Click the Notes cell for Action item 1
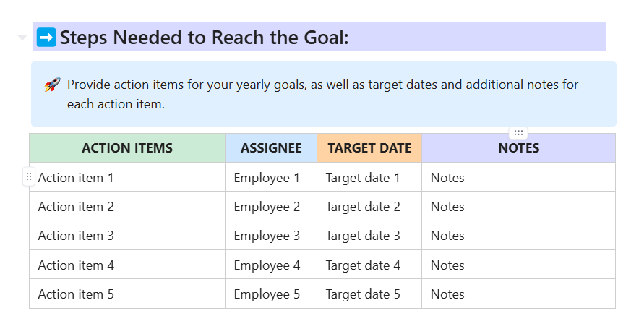 pyautogui.click(x=447, y=178)
